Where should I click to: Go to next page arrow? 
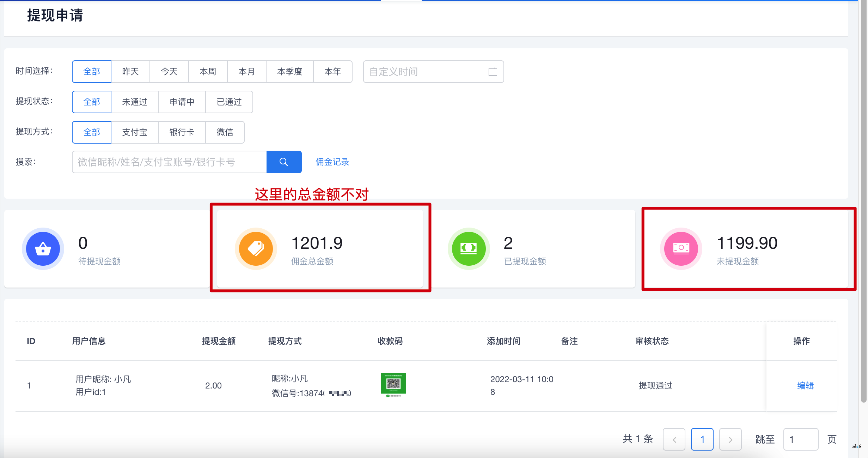pos(731,439)
